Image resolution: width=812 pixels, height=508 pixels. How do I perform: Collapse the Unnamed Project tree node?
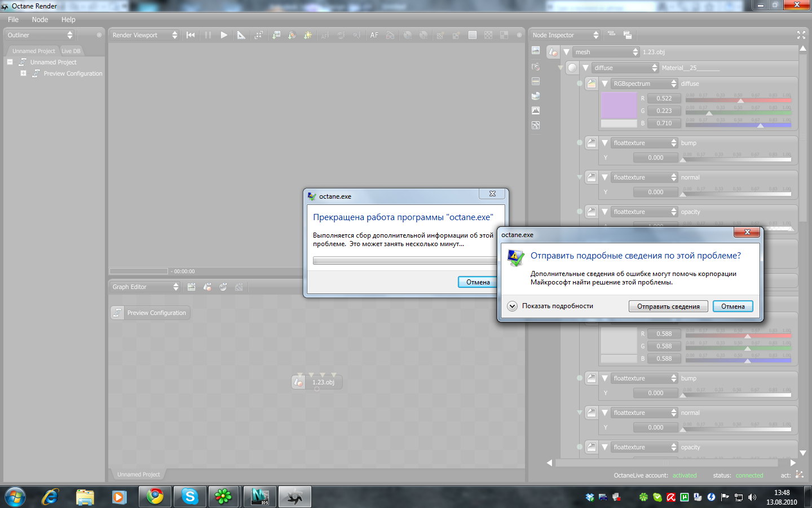(x=10, y=62)
